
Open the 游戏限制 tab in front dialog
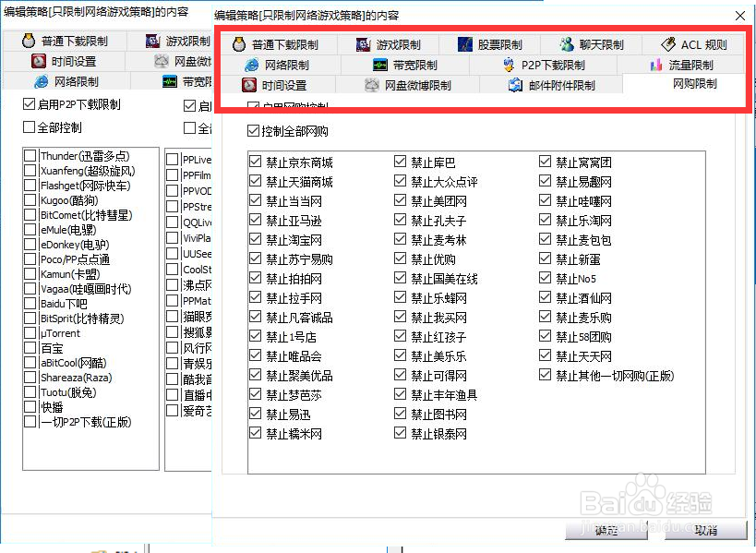click(388, 45)
